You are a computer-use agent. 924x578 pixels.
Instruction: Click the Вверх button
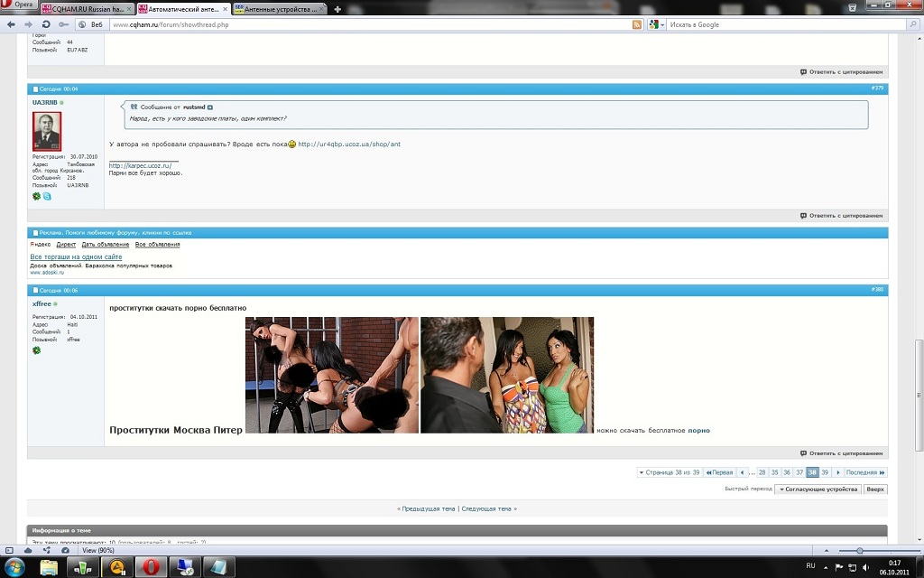pos(875,489)
